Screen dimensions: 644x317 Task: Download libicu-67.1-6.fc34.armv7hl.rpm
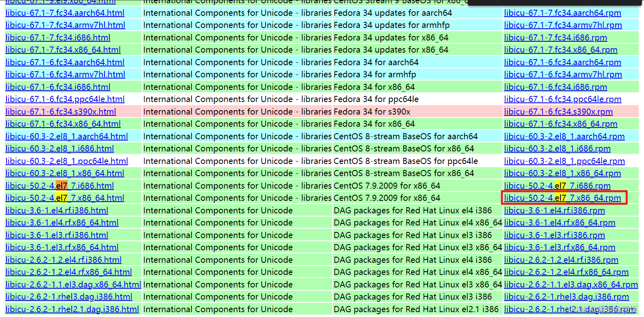pos(563,74)
